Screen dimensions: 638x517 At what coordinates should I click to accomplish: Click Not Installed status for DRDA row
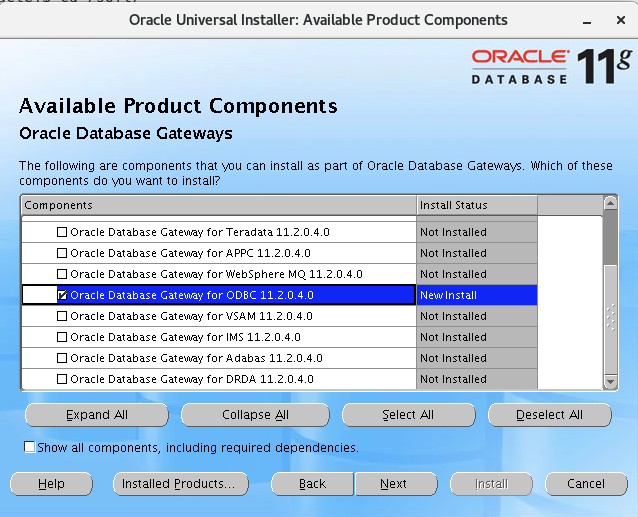click(x=477, y=379)
